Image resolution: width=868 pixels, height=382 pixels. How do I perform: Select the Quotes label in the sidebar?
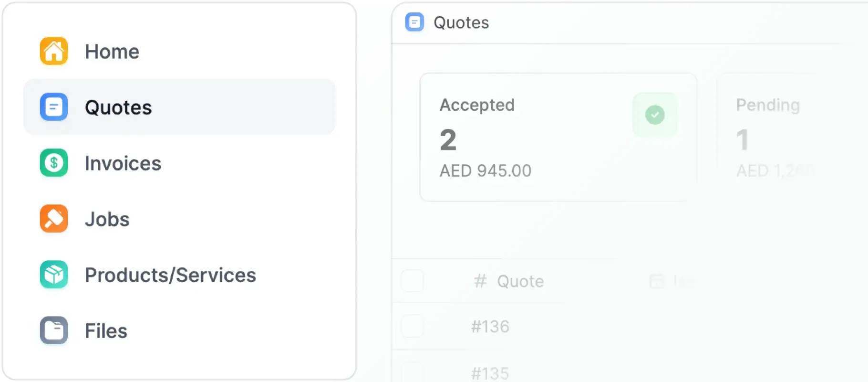click(x=118, y=107)
